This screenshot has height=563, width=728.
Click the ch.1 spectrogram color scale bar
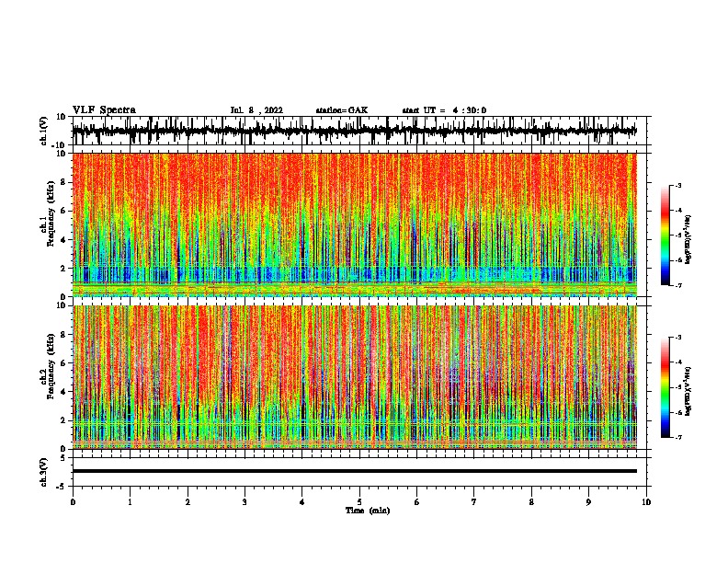[x=665, y=236]
